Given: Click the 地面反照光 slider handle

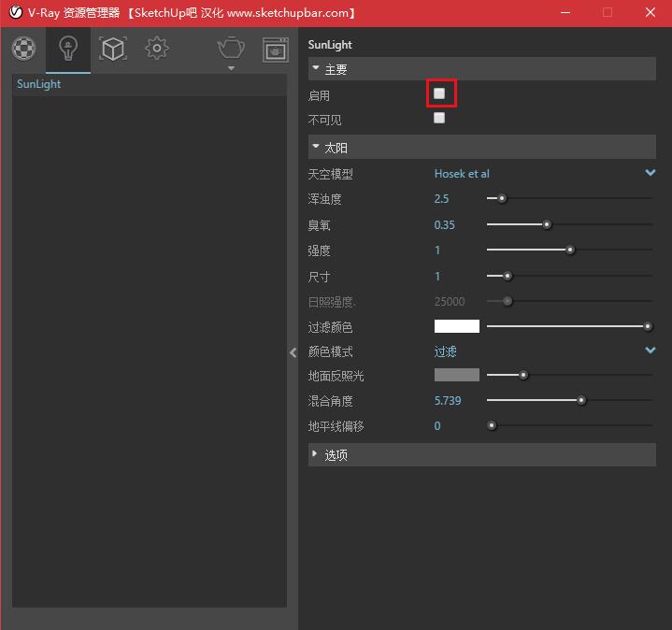Looking at the screenshot, I should pos(523,376).
